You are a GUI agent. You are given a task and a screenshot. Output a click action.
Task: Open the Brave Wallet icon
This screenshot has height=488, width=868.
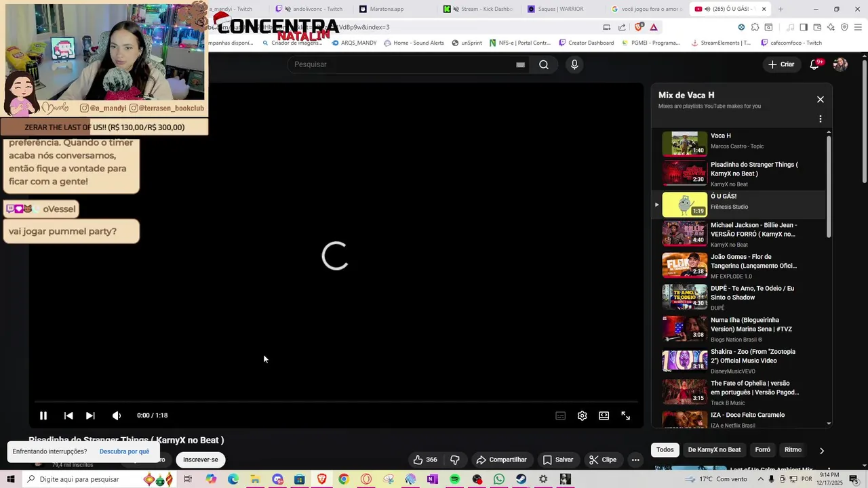817,27
